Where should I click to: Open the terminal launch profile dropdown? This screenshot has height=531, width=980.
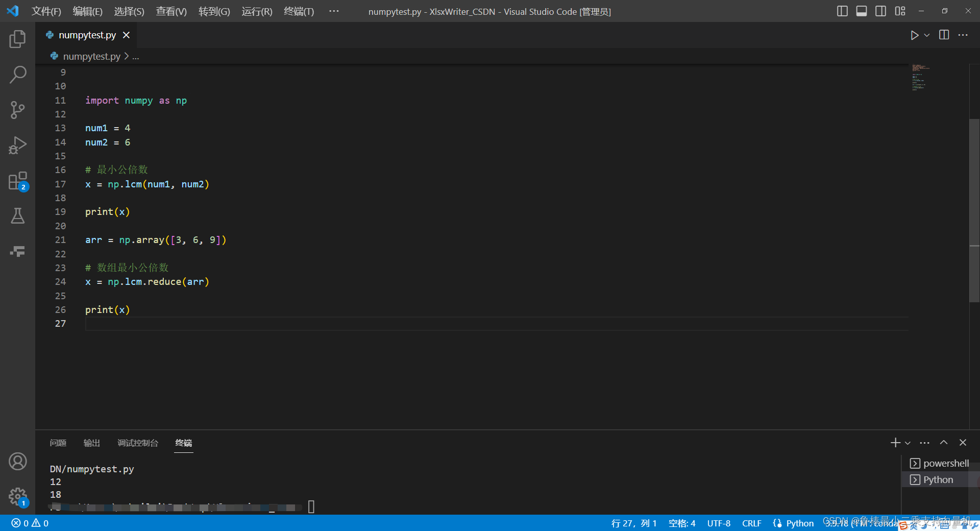908,443
